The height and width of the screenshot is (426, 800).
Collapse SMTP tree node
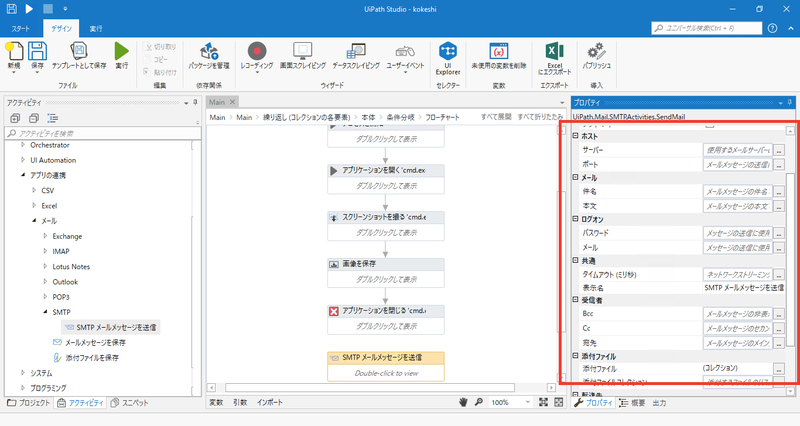45,312
